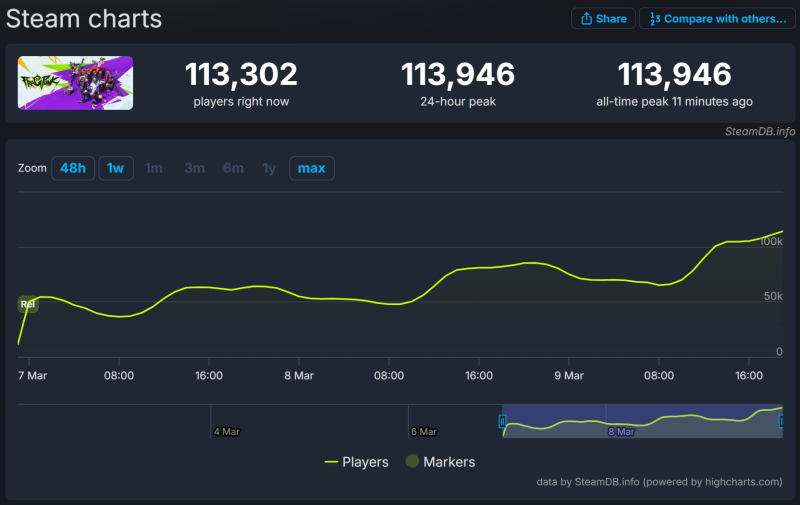Click the SteamDB.info watermark text
This screenshot has width=800, height=505.
tap(760, 132)
